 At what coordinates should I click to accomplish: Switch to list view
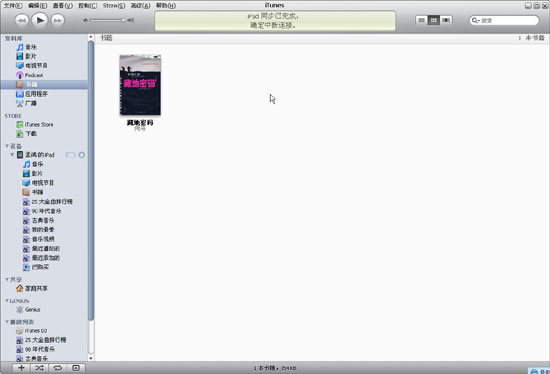[421, 20]
